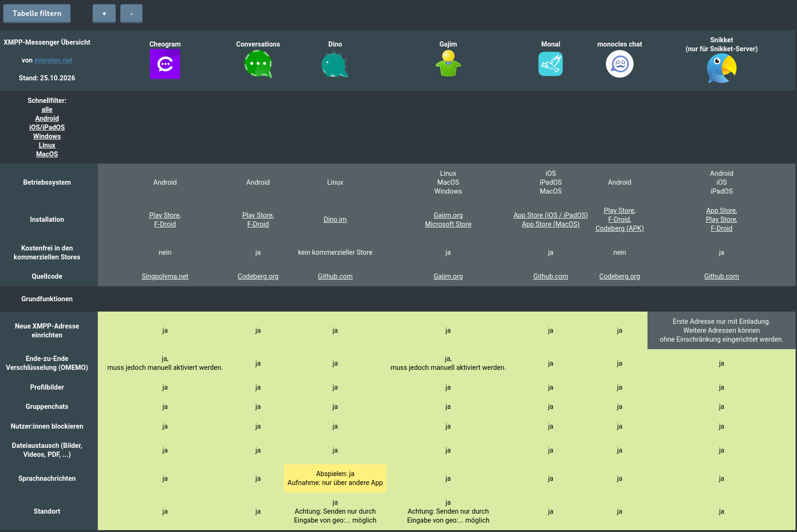Open Gajim.org installation link

pos(448,215)
